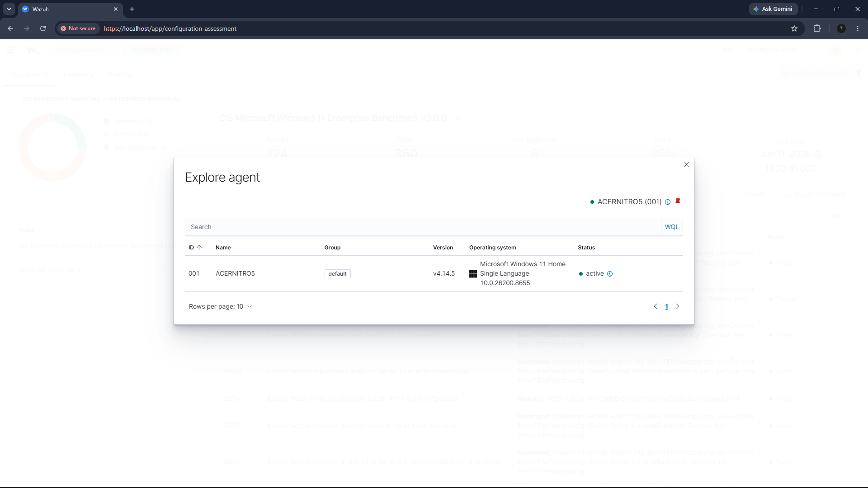The height and width of the screenshot is (488, 868).
Task: Click agent ID 001 cell
Action: pyautogui.click(x=194, y=274)
